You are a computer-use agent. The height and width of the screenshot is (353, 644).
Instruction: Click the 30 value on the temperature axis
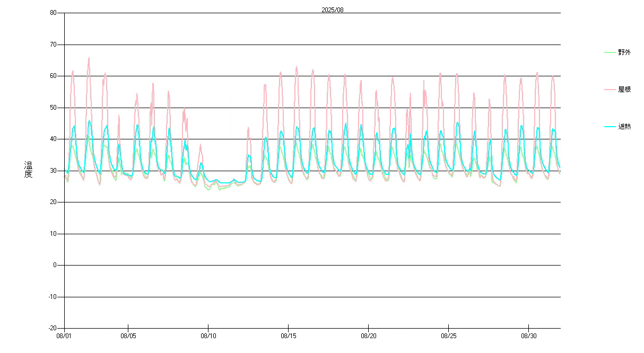pos(53,171)
